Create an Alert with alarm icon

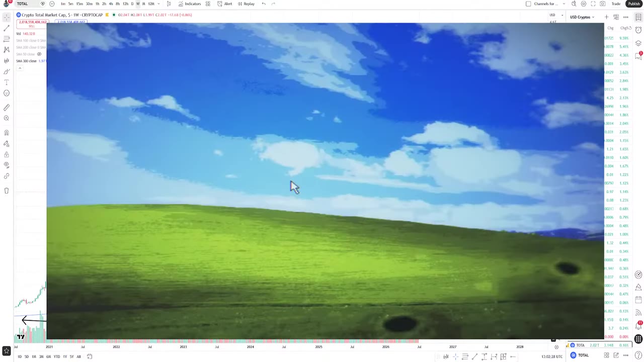pyautogui.click(x=225, y=4)
